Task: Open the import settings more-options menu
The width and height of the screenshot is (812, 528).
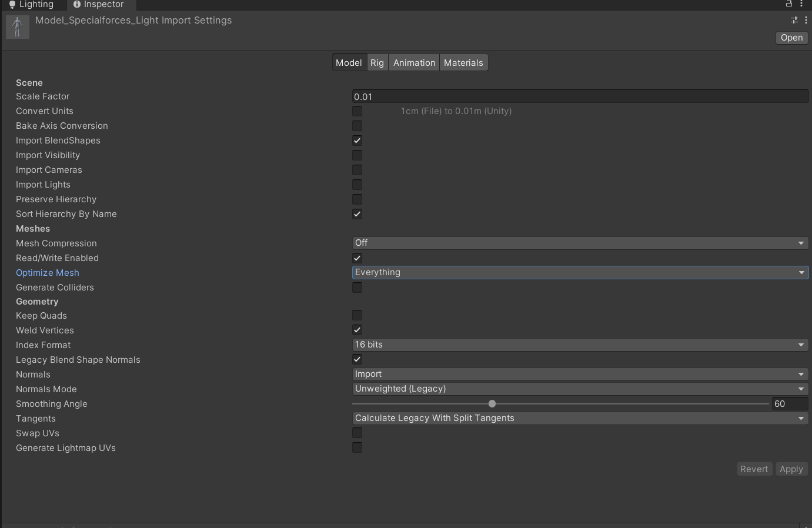Action: pyautogui.click(x=806, y=20)
